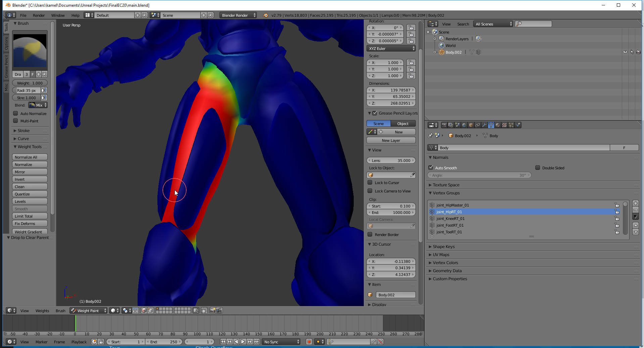Toggle lock on X rotation field

411,27
